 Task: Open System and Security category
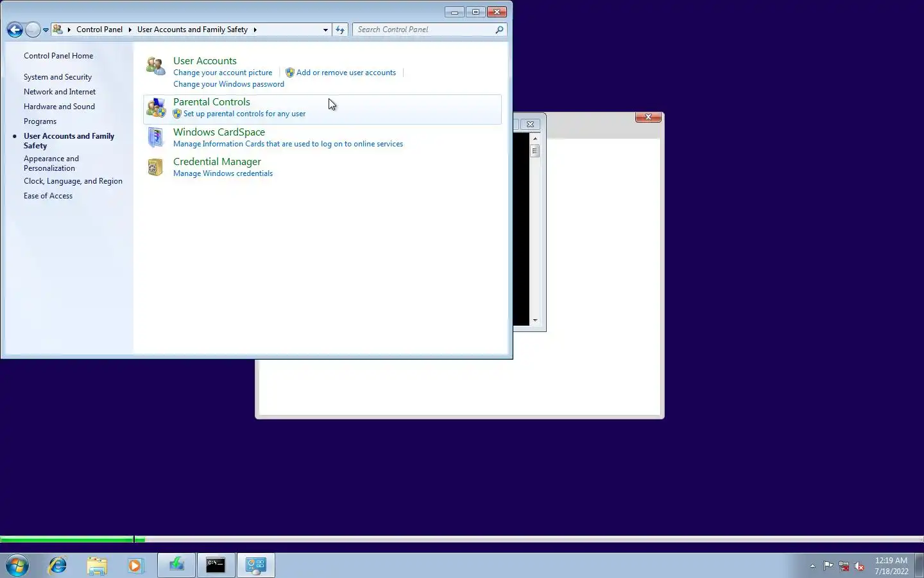pos(58,77)
